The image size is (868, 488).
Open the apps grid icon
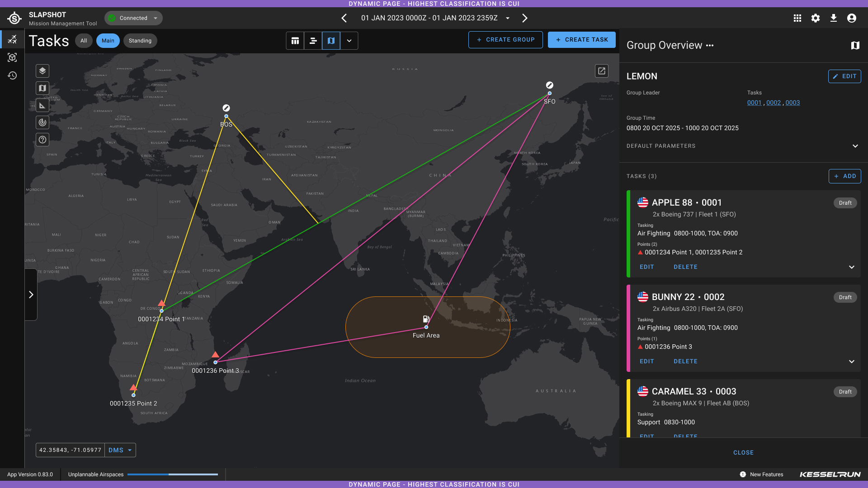click(x=797, y=18)
